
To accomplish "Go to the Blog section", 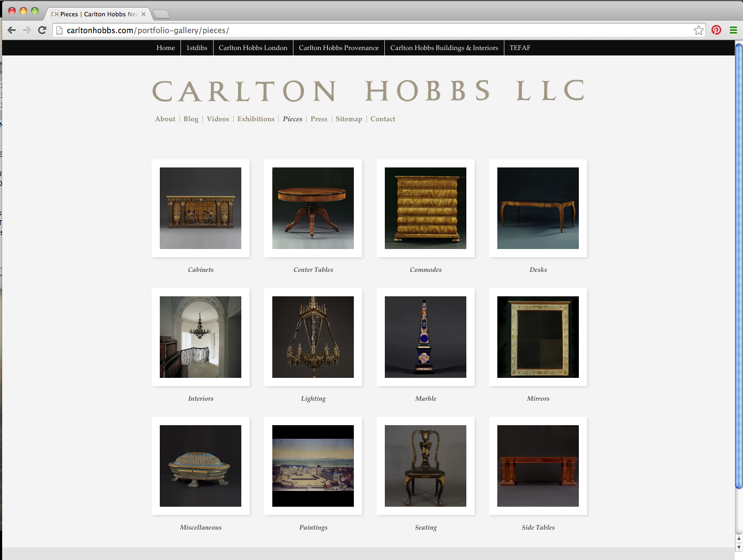I will [191, 119].
